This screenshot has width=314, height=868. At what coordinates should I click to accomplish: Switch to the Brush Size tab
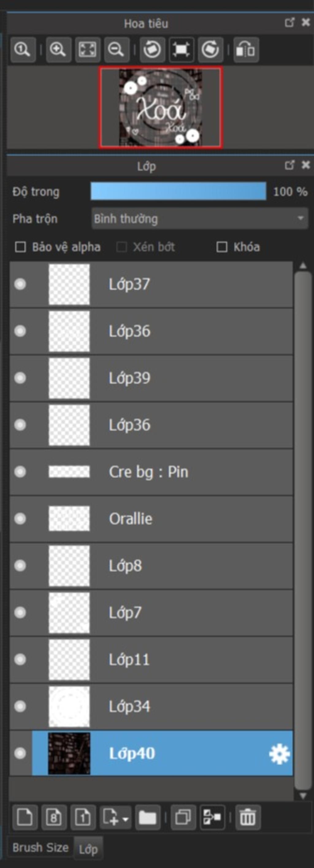(40, 847)
